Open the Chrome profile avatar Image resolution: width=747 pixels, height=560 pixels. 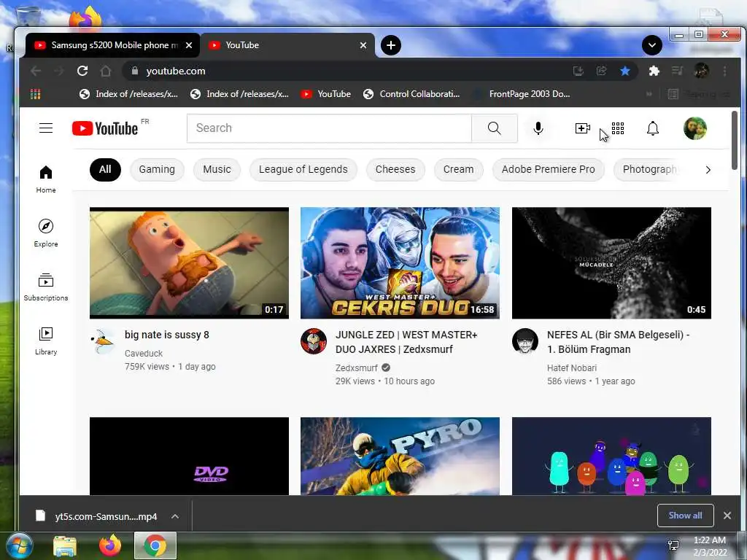click(x=701, y=71)
